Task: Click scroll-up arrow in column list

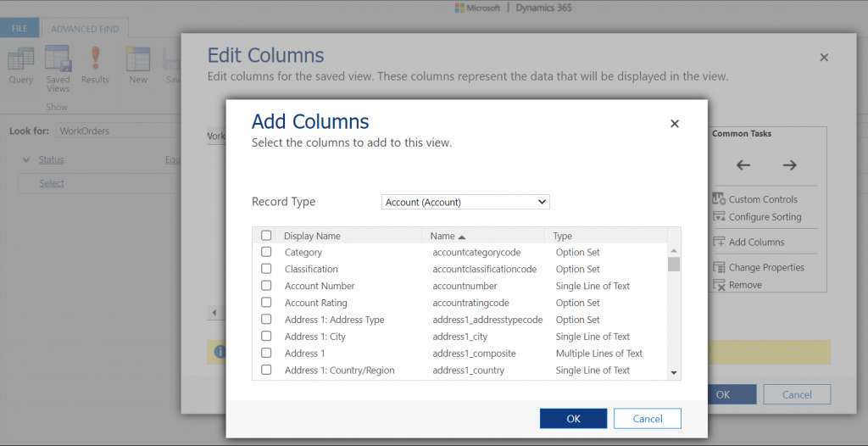Action: tap(674, 251)
